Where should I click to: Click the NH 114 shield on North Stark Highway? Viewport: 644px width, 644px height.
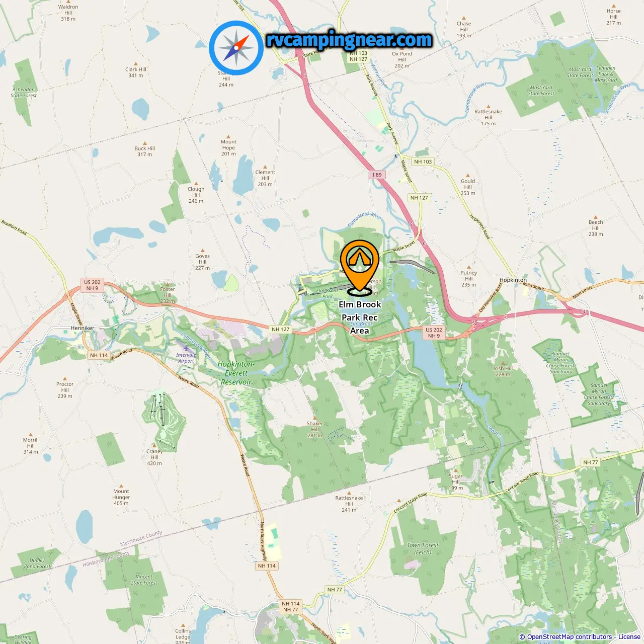pos(267,566)
